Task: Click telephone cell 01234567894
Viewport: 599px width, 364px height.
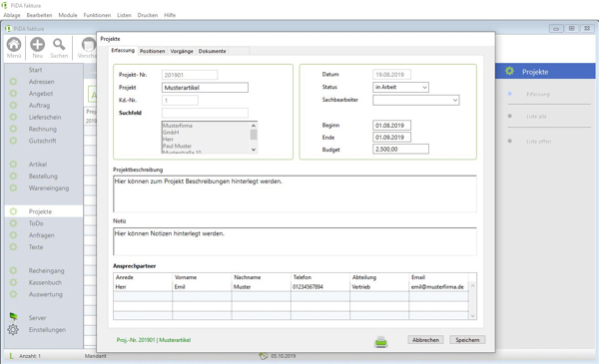Action: pyautogui.click(x=320, y=287)
